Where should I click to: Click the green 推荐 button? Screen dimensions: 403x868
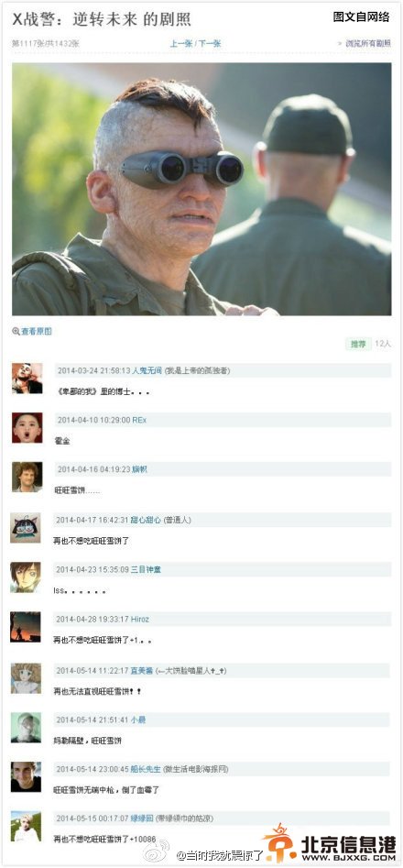tap(358, 344)
